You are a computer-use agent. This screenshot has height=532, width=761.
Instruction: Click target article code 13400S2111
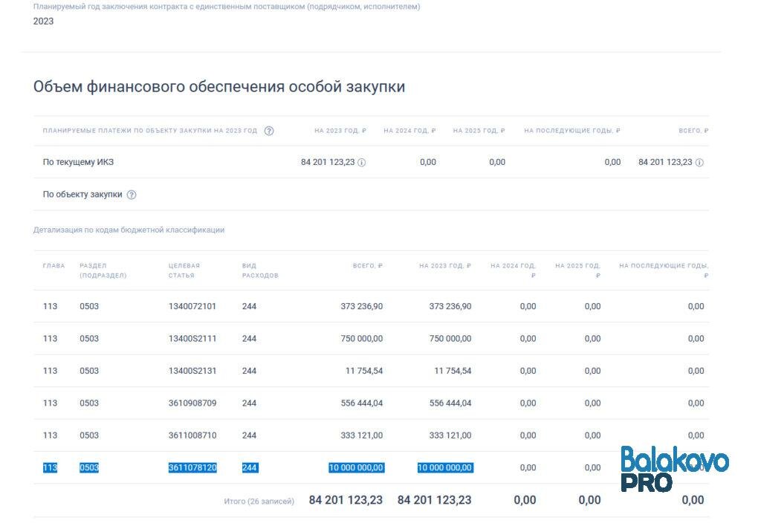click(192, 338)
